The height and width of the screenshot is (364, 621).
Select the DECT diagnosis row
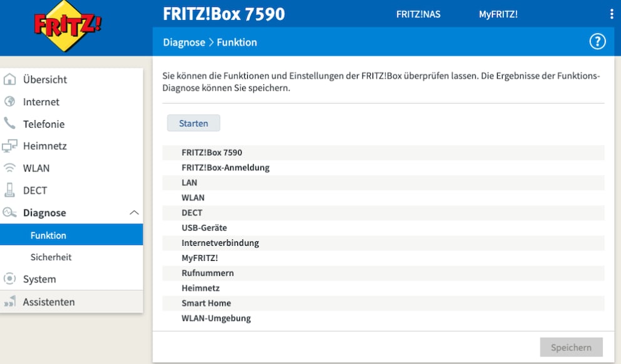[x=383, y=213]
